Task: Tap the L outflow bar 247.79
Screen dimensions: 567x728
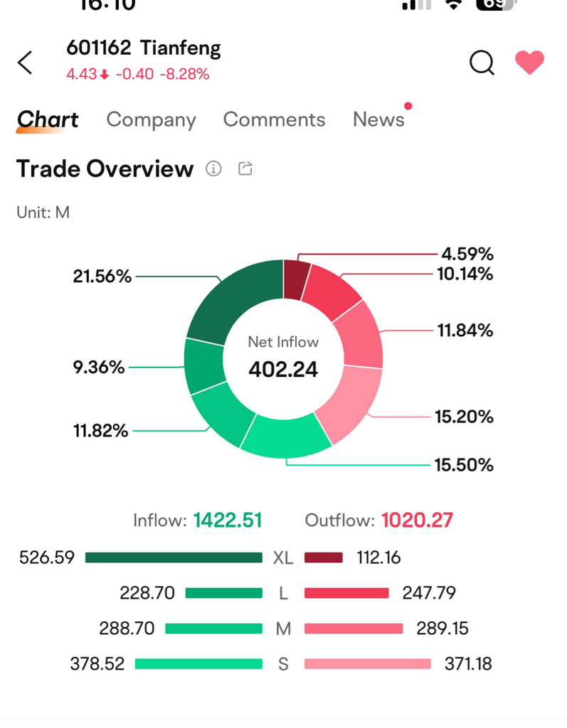Action: point(346,593)
